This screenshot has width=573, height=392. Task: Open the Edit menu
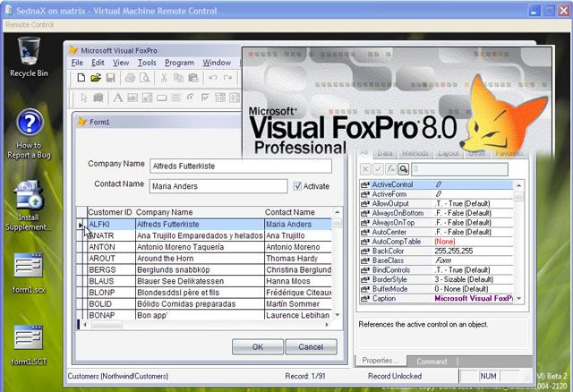pyautogui.click(x=98, y=63)
